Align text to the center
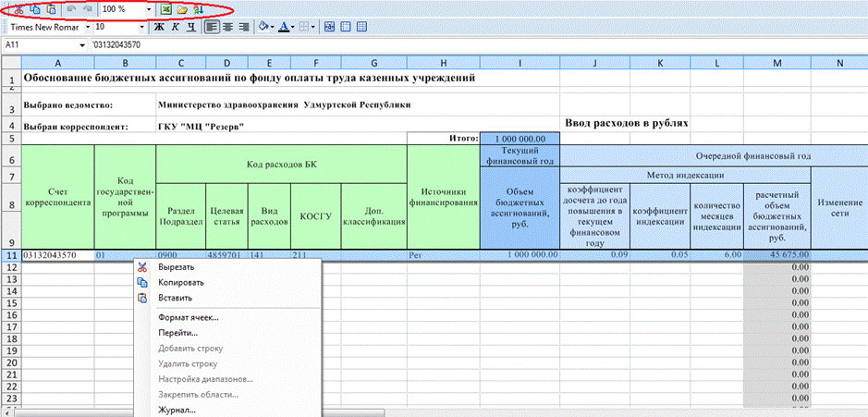The width and height of the screenshot is (868, 417). click(227, 27)
